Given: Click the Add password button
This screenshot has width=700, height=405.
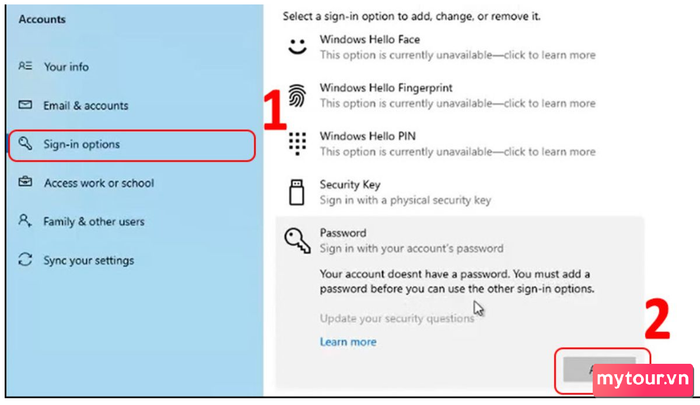Looking at the screenshot, I should [600, 369].
